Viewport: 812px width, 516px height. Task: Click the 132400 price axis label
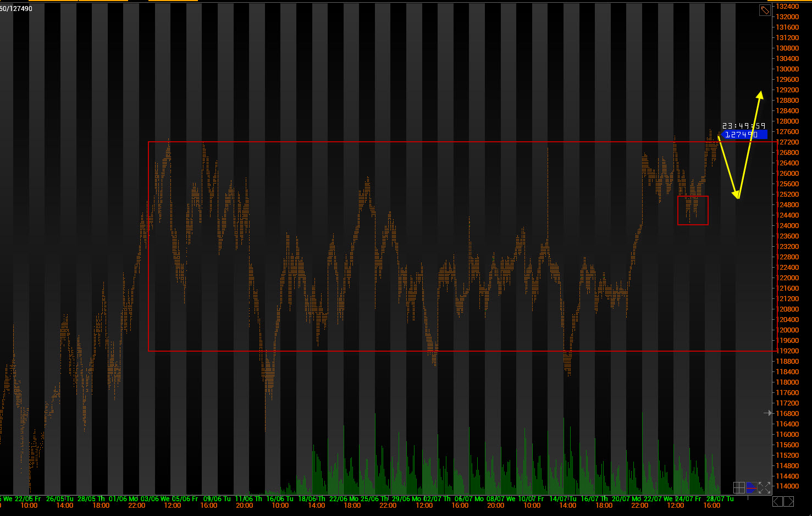point(787,7)
